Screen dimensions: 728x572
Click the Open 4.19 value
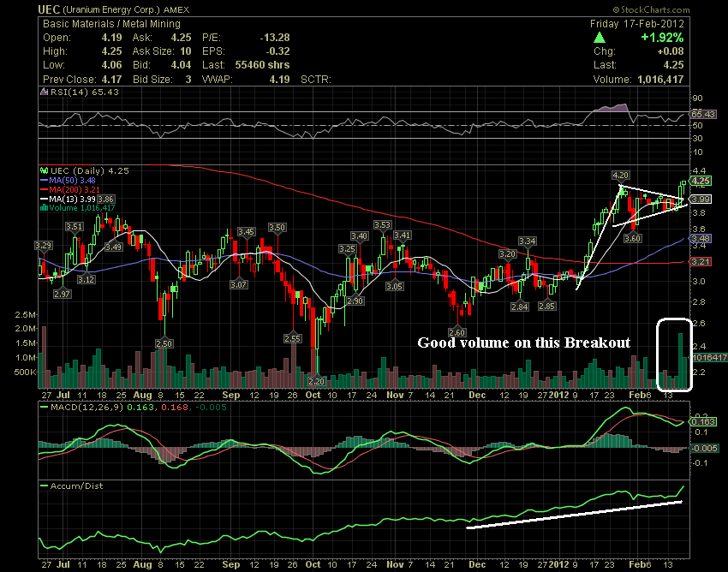(x=112, y=38)
